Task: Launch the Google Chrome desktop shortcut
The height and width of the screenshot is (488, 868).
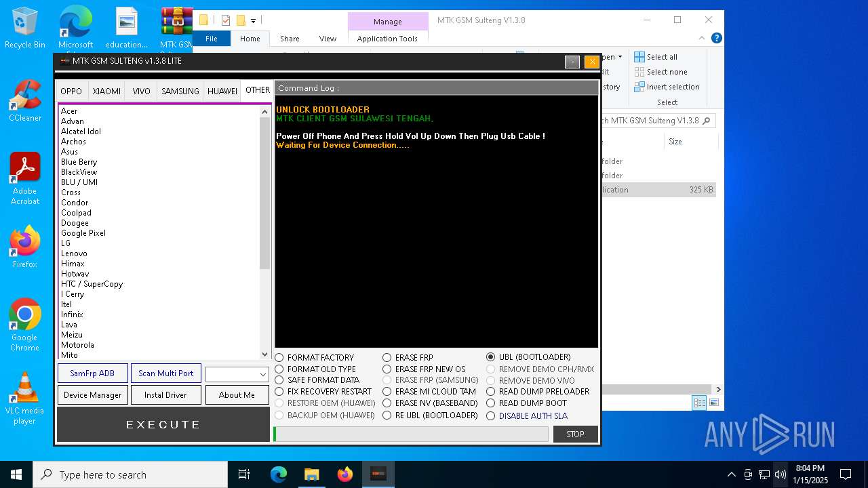Action: 25,325
